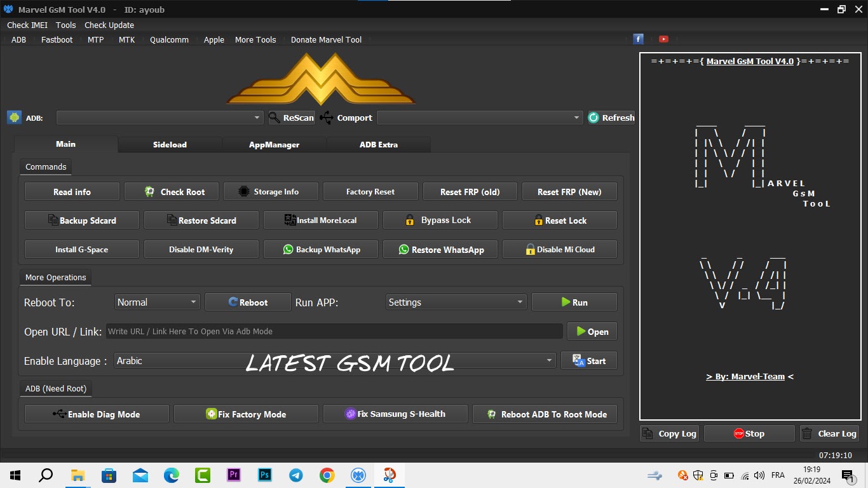
Task: Click the red Stop button
Action: tap(749, 433)
